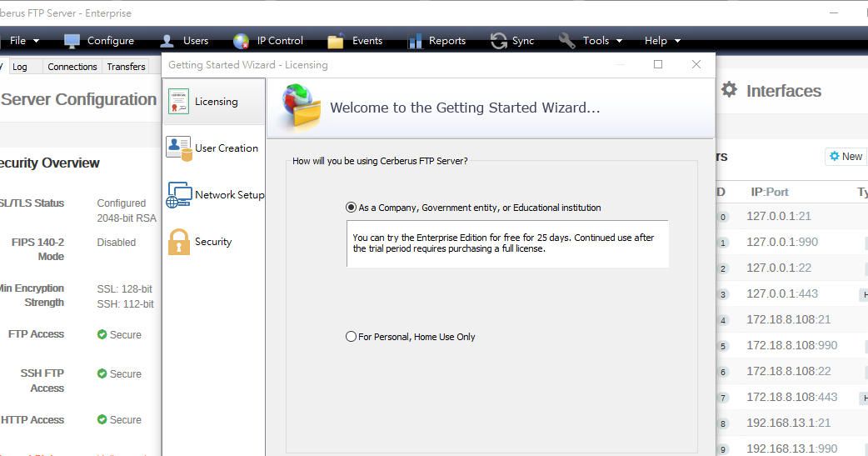Click the gear icon on New button
Viewport: 868px width, 456px height.
(834, 156)
